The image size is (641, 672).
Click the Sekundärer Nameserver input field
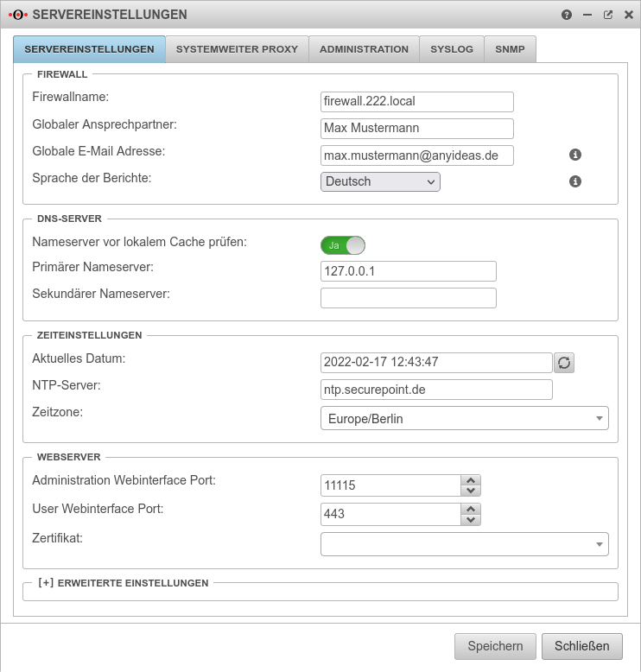[x=408, y=298]
